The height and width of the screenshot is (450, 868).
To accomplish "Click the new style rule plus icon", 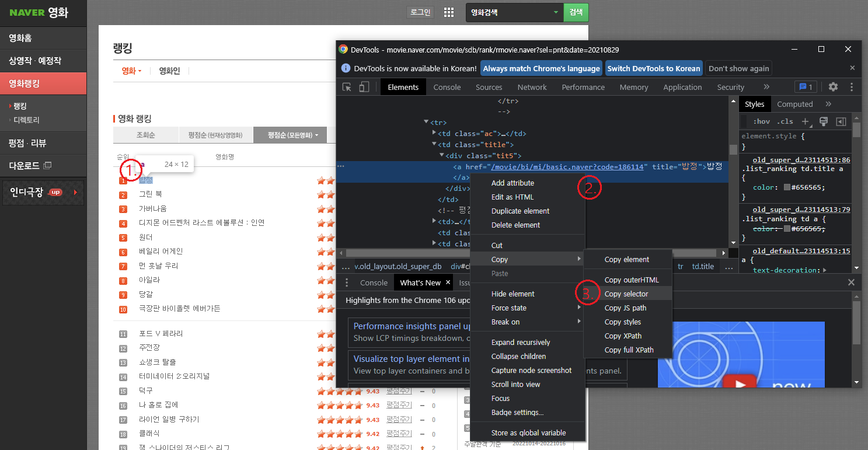I will [805, 121].
